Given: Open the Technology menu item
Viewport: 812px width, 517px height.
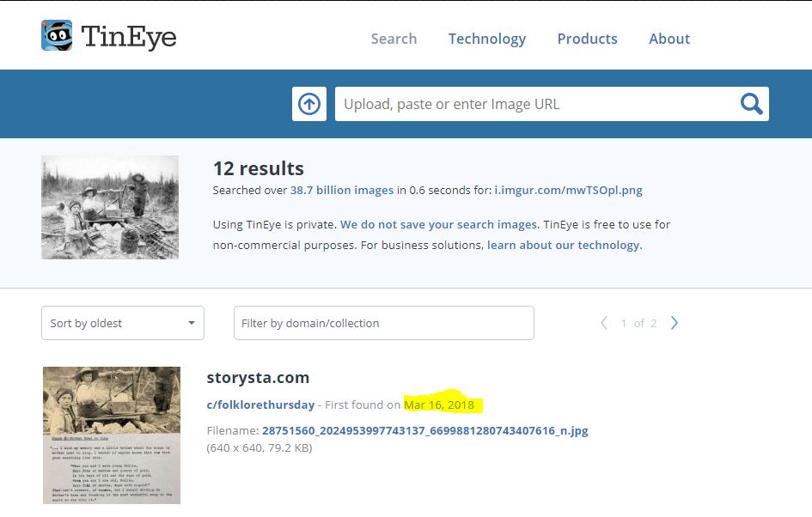Looking at the screenshot, I should pos(487,39).
